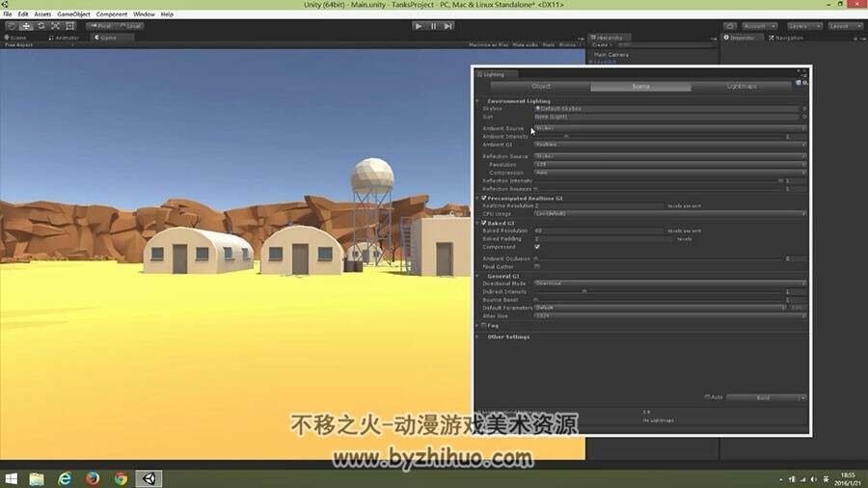Open the Layout dropdown
Screen dimensions: 868x488
click(x=845, y=26)
